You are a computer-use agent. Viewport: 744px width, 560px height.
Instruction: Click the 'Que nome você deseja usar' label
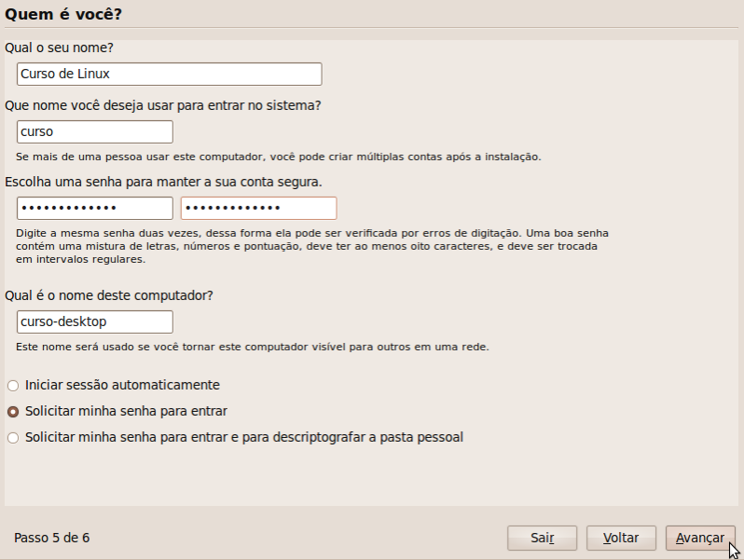(163, 105)
